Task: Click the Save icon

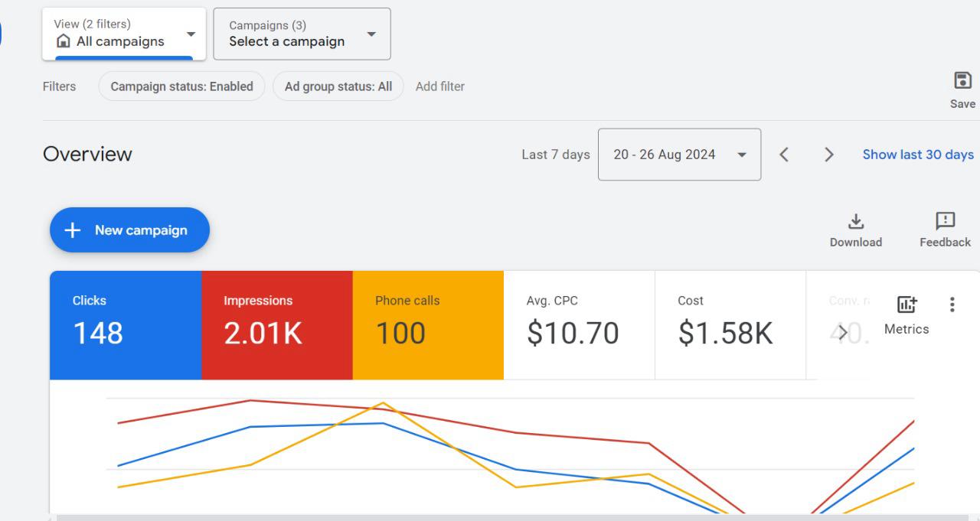Action: click(962, 81)
